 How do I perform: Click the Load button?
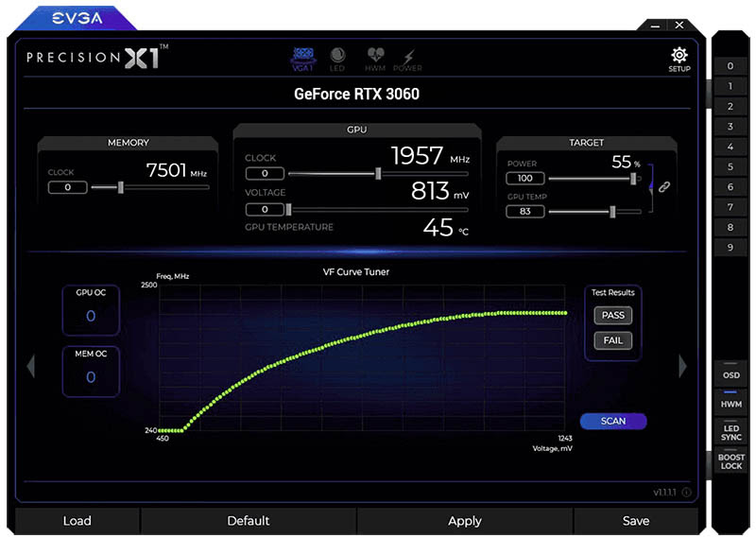click(77, 521)
